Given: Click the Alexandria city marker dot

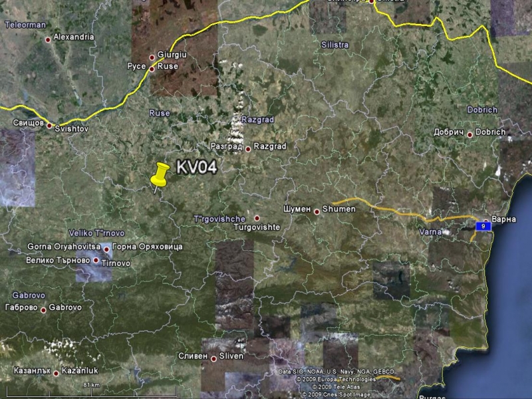Looking at the screenshot, I should [x=48, y=40].
